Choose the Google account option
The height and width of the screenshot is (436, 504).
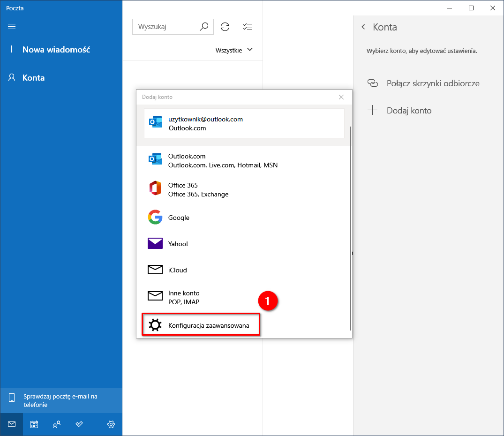point(243,218)
